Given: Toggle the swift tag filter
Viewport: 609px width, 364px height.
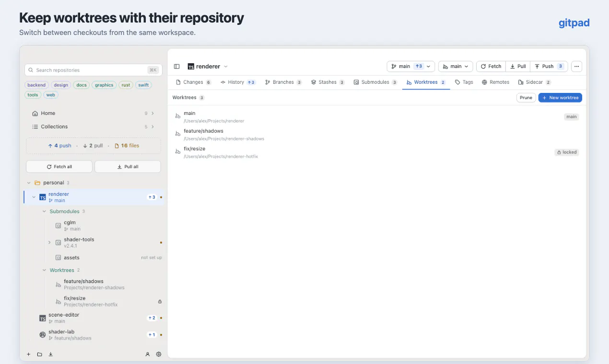Looking at the screenshot, I should pos(143,85).
